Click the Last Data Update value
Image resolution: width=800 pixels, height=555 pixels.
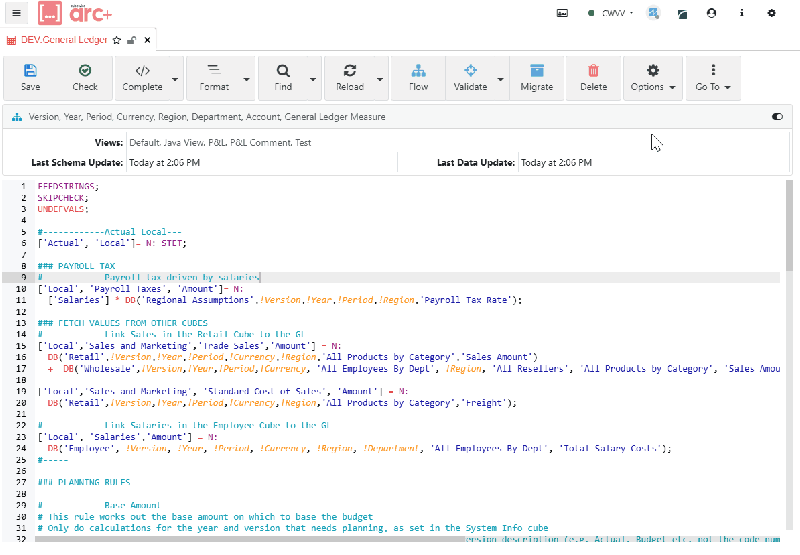[x=556, y=163]
